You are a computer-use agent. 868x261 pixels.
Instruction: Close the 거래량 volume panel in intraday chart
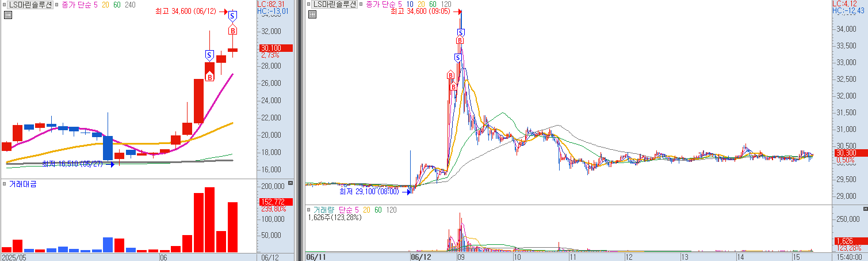[x=865, y=209]
